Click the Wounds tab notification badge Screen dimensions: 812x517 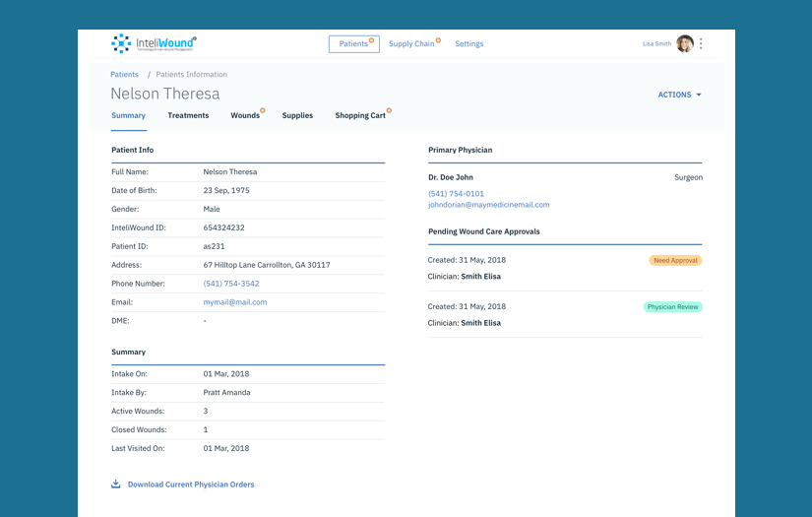coord(263,111)
